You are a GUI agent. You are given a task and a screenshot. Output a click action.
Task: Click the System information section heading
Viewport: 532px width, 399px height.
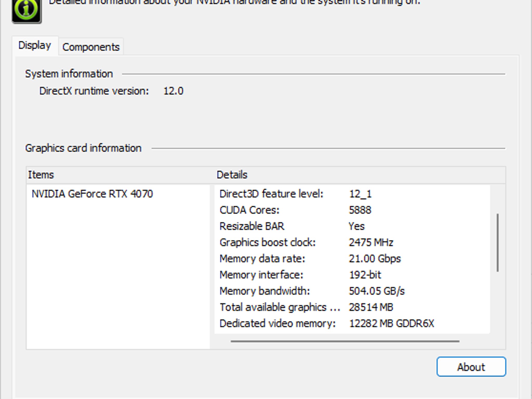click(69, 74)
